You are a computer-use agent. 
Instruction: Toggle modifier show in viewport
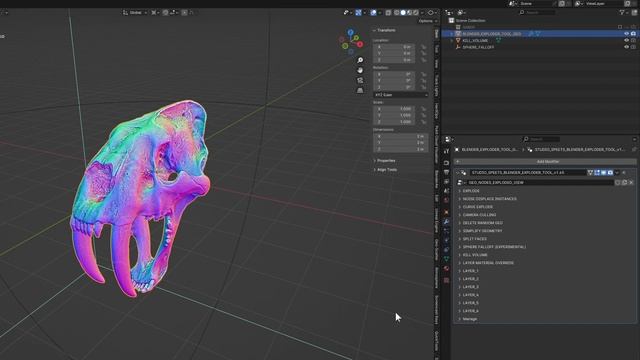pyautogui.click(x=604, y=173)
